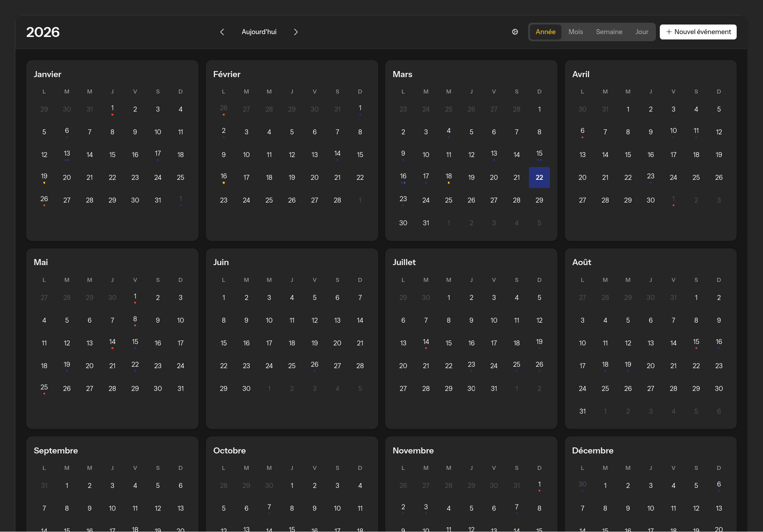Create a Nouvel événement
Image resolution: width=763 pixels, height=532 pixels.
coord(698,32)
